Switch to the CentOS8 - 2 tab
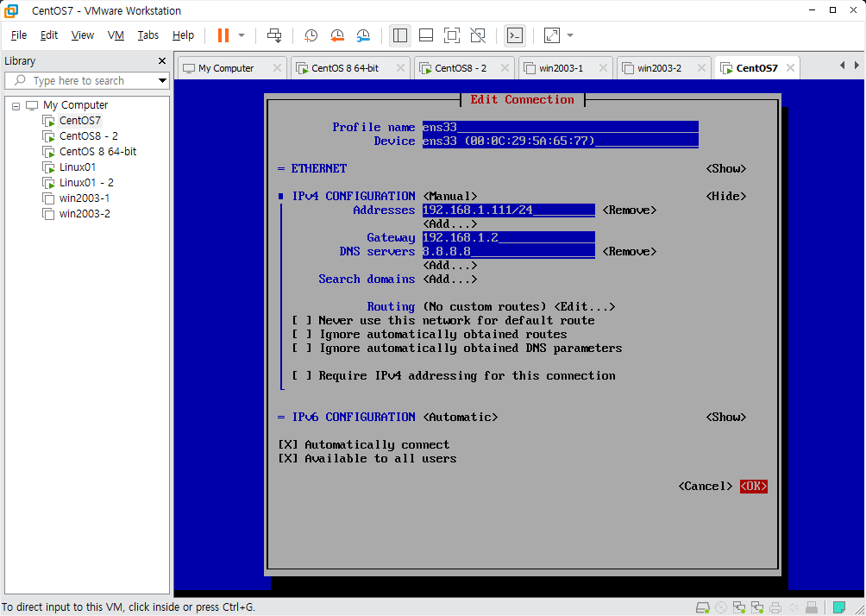 coord(461,68)
